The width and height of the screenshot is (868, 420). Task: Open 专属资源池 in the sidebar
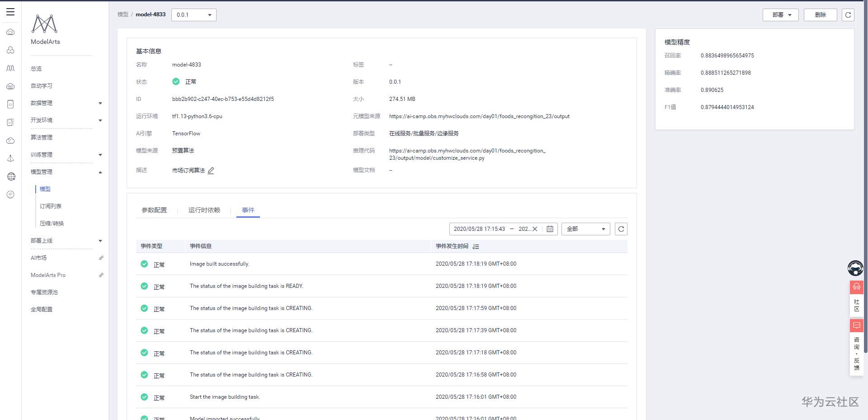44,292
